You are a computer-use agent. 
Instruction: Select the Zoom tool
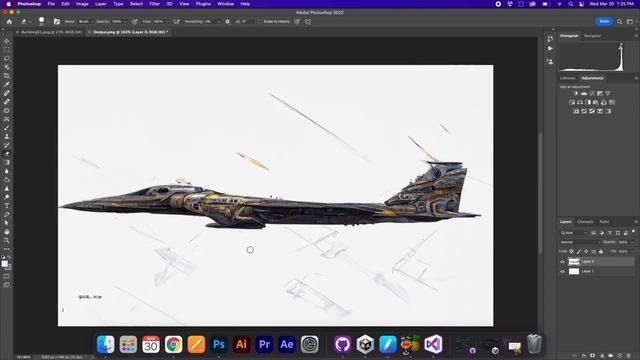pyautogui.click(x=7, y=240)
